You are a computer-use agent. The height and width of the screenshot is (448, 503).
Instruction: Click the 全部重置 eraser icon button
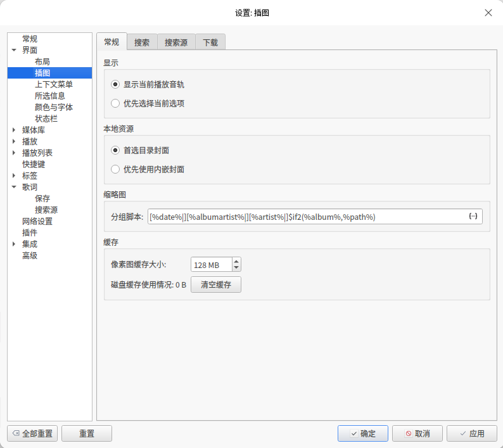[x=32, y=433]
